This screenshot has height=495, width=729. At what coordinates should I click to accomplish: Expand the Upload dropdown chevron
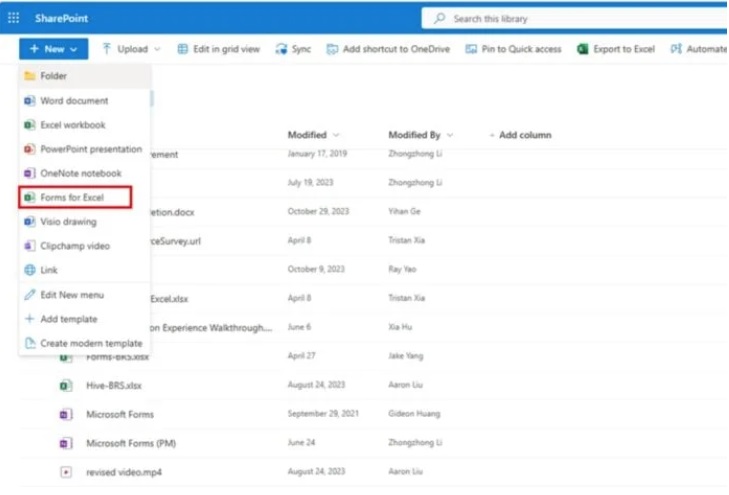(157, 49)
